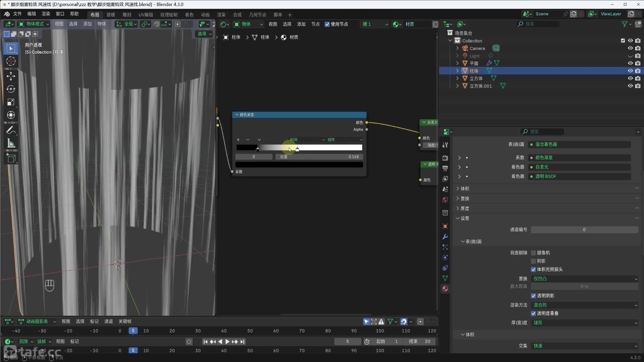Select the Scale tool icon
644x362 pixels.
click(x=11, y=102)
